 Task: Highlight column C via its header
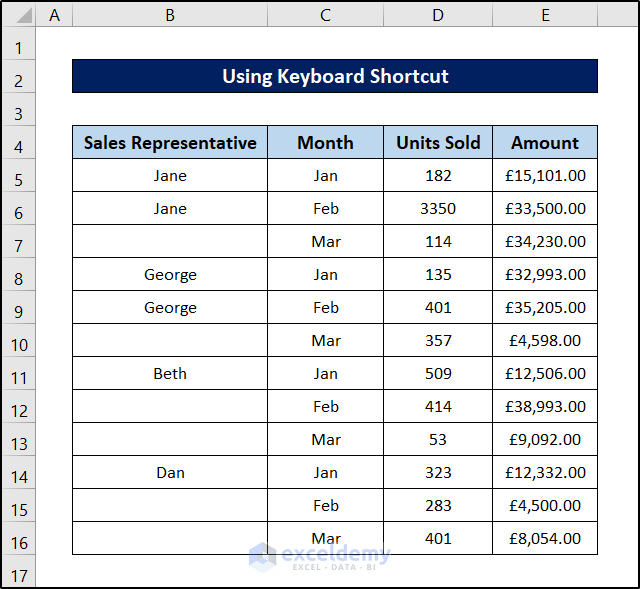(325, 16)
